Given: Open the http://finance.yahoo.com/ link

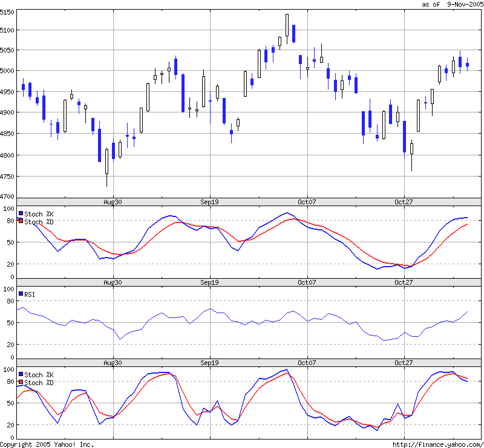Looking at the screenshot, I should point(438,444).
